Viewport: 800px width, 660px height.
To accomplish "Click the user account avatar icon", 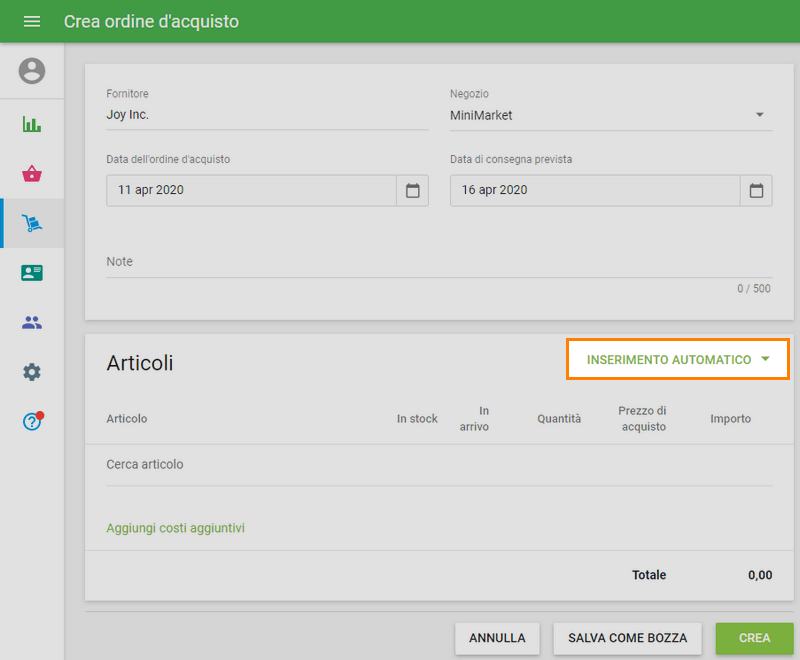I will coord(32,71).
